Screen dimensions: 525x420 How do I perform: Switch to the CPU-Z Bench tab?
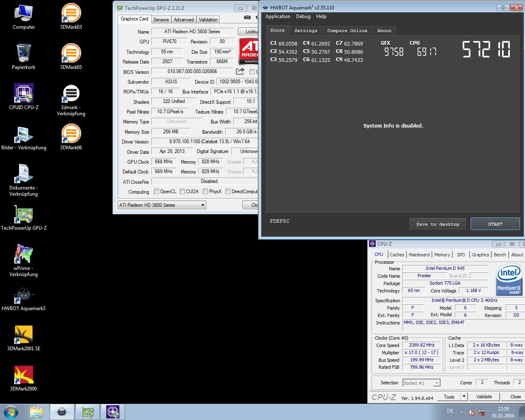[x=500, y=255]
